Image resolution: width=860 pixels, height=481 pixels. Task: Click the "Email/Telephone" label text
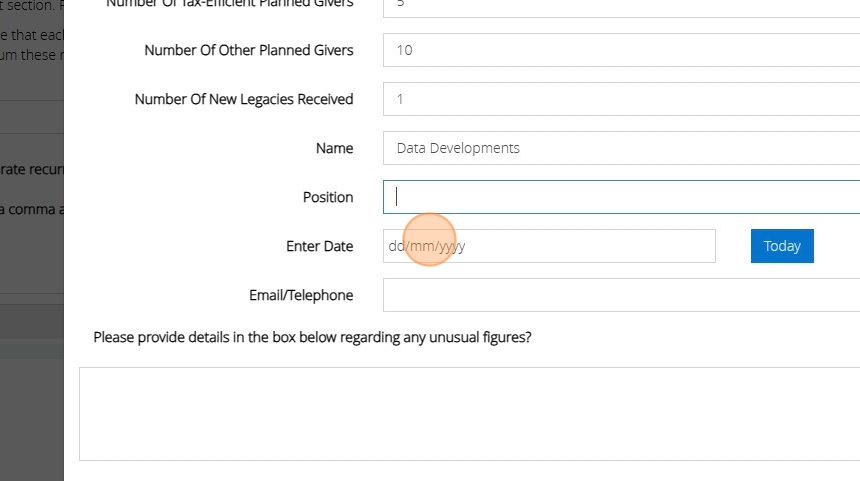[x=301, y=295]
